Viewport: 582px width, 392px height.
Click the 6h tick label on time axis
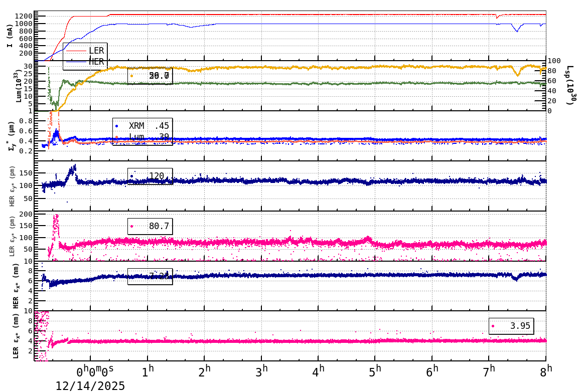point(432,371)
